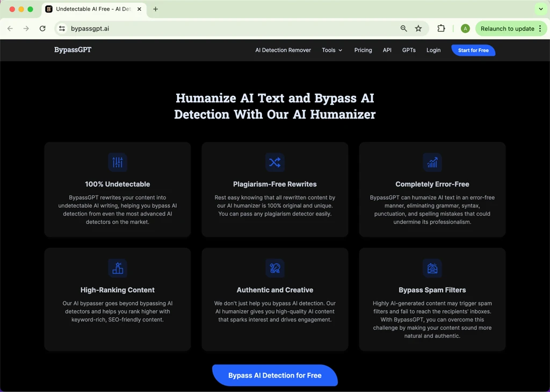Go to the Pricing page
Image resolution: width=550 pixels, height=392 pixels.
pyautogui.click(x=363, y=50)
